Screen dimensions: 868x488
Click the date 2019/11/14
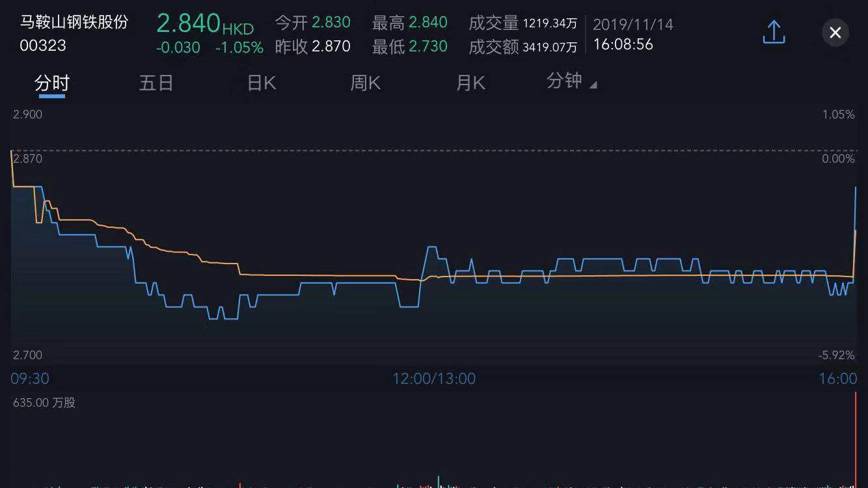point(633,25)
